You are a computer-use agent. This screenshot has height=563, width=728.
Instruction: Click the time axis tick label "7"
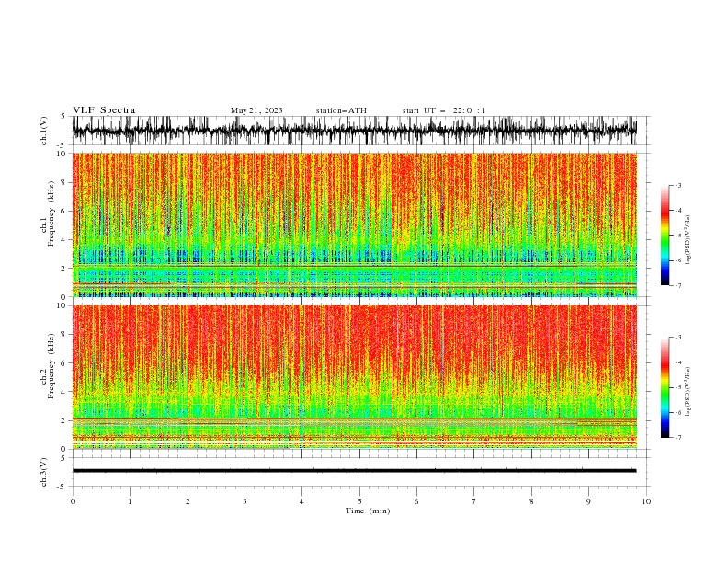click(x=474, y=501)
